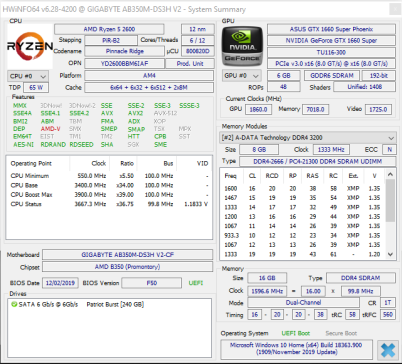The height and width of the screenshot is (364, 402).
Task: Click the tRC value 58 field
Action: [x=352, y=315]
